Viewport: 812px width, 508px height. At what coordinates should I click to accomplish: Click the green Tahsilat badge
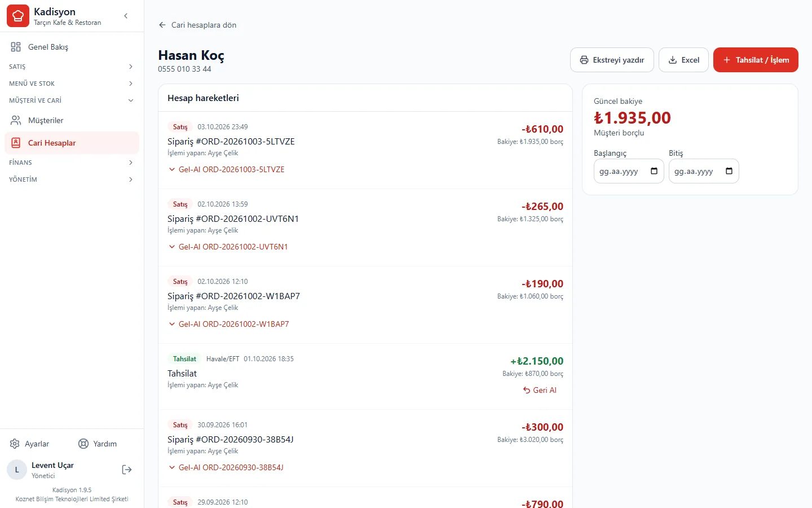tap(184, 359)
